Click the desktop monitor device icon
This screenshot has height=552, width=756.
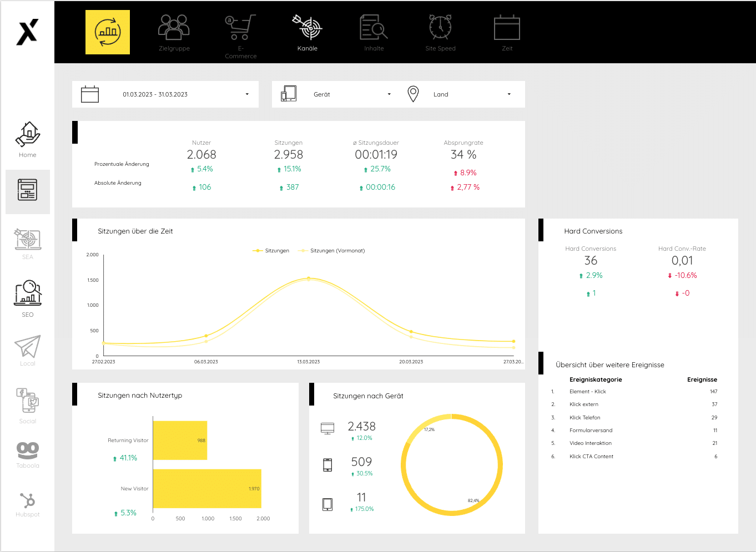pos(327,428)
